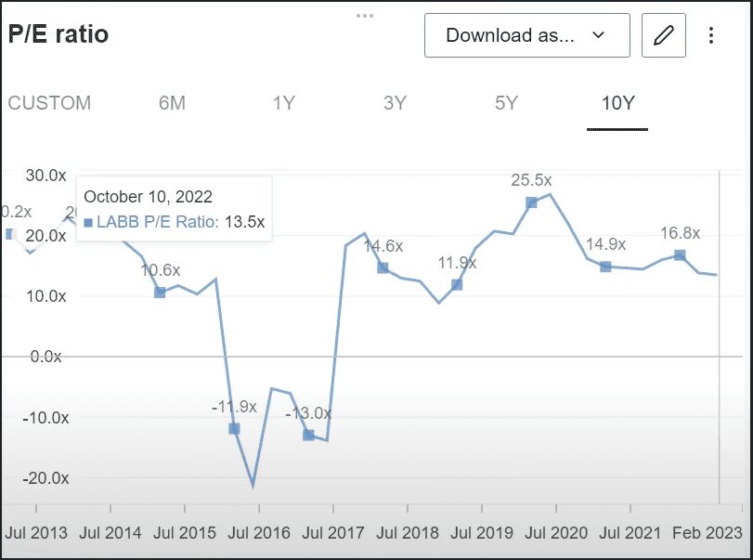Screen dimensions: 753x560
Task: Click the 11.9x data point marker
Action: tap(457, 285)
